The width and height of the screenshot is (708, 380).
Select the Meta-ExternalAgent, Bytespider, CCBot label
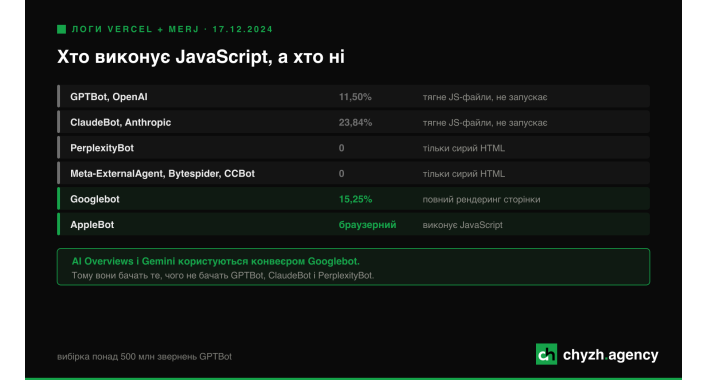click(163, 174)
